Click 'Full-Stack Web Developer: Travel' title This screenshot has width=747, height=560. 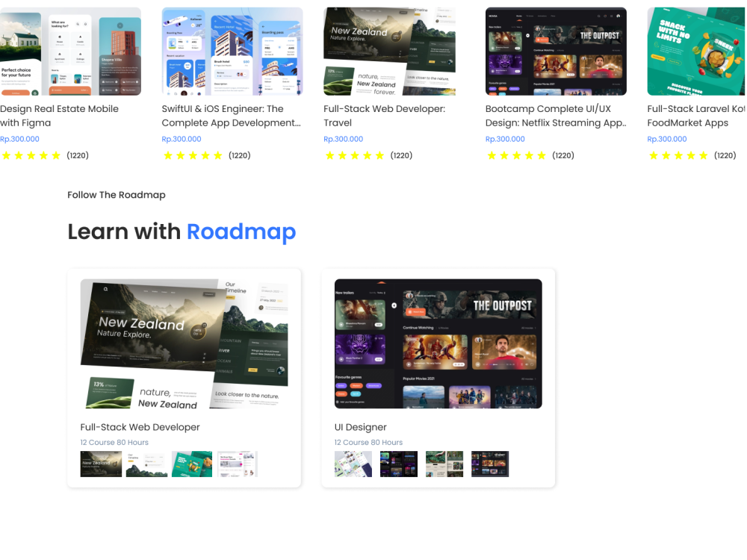click(x=385, y=116)
